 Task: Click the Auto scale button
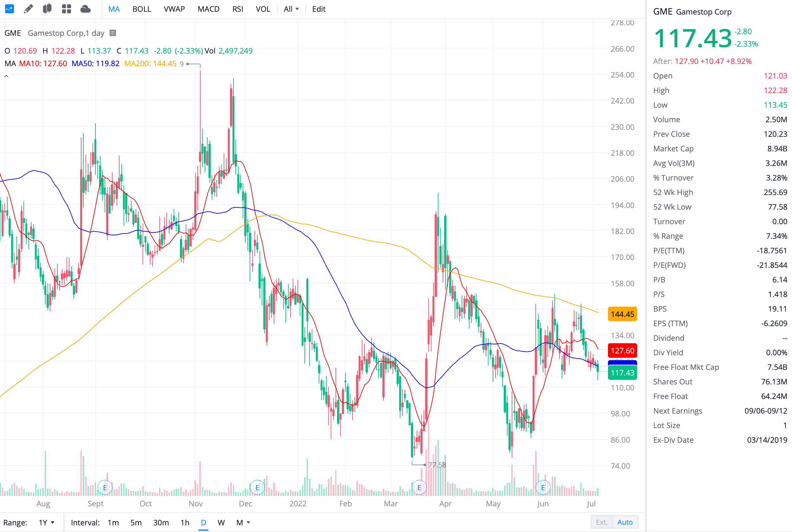pos(625,522)
